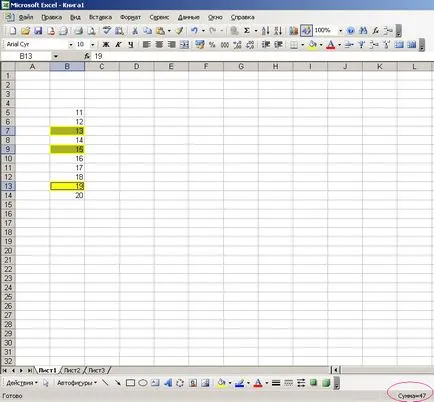
Task: Insert WordArt from drawing toolbar
Action: tap(168, 383)
